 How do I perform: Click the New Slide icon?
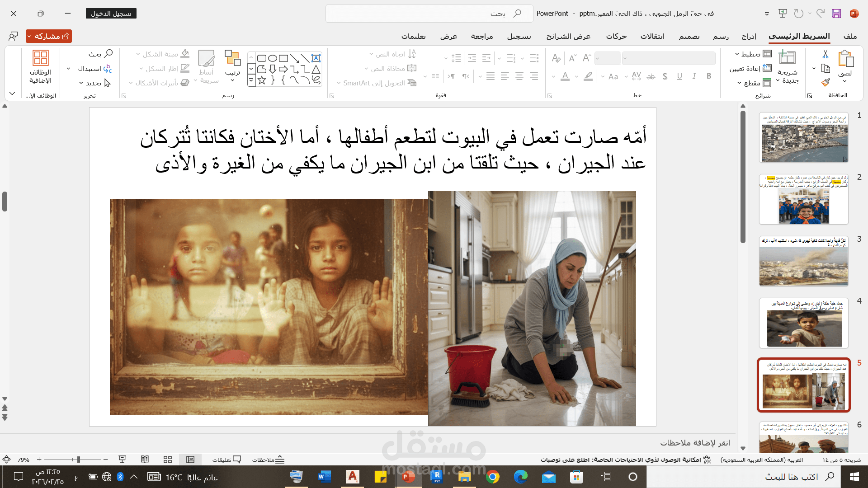pos(787,58)
